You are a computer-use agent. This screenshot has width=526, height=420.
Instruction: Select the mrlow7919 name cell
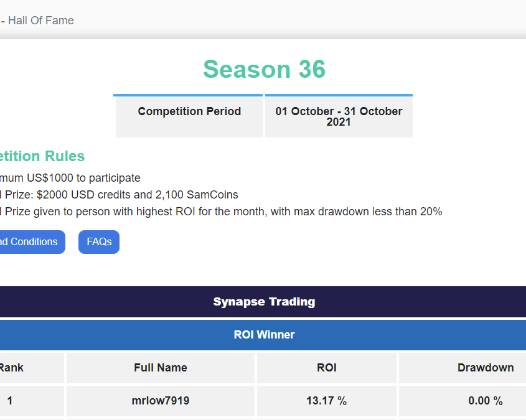point(161,401)
